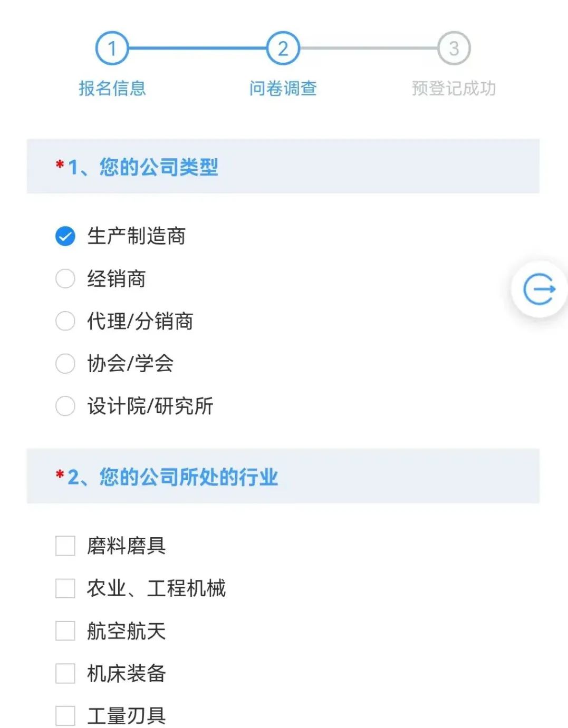This screenshot has width=568, height=728.
Task: Select 代理/分销商 as company type
Action: click(x=65, y=321)
